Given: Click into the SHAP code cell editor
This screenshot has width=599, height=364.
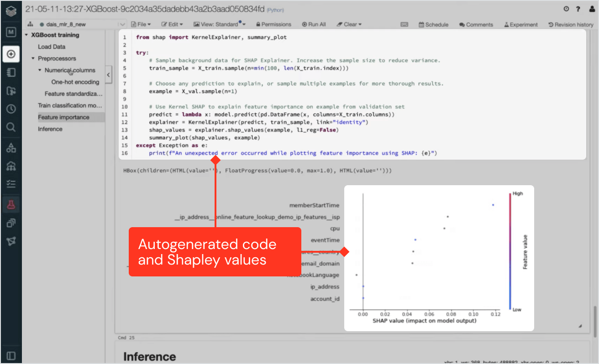Looking at the screenshot, I should (352, 94).
